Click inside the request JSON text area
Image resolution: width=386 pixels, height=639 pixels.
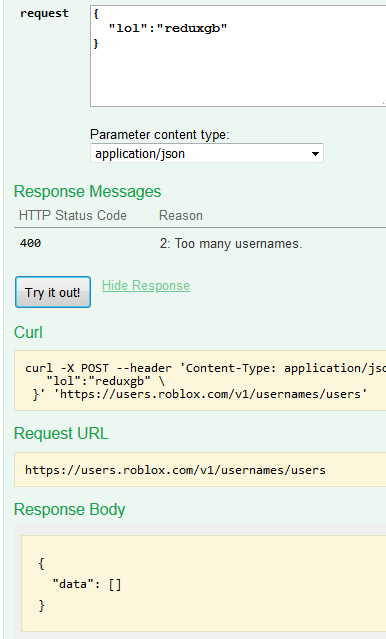coord(238,56)
